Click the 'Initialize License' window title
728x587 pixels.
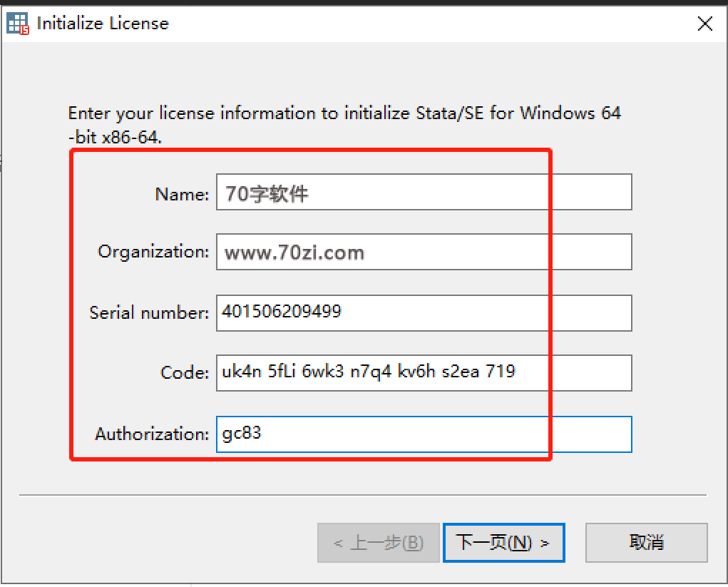click(x=103, y=24)
